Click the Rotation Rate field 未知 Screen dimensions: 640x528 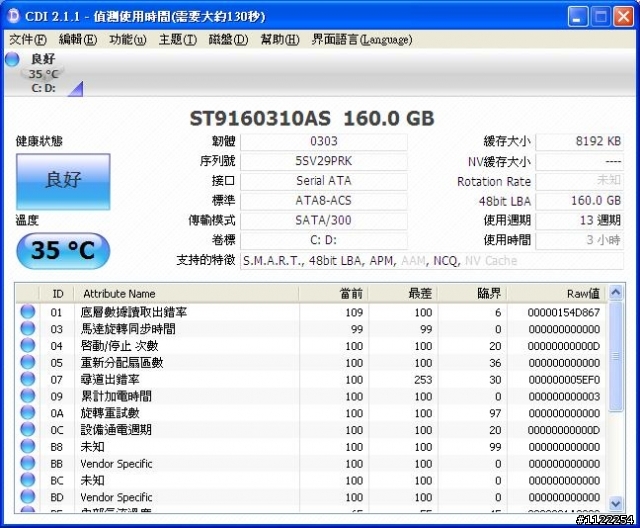pos(579,181)
